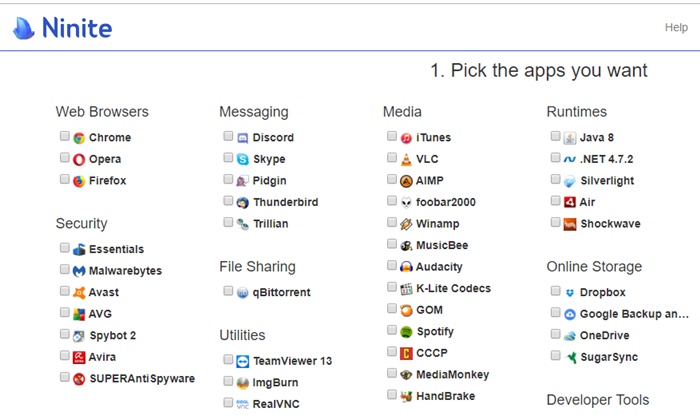
Task: Click the qBittorrent icon
Action: [242, 293]
